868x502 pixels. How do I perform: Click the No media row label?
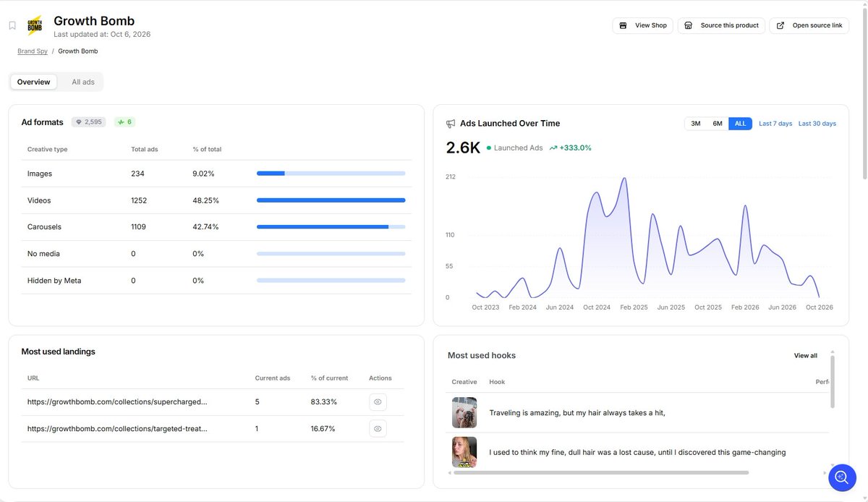[x=43, y=254]
